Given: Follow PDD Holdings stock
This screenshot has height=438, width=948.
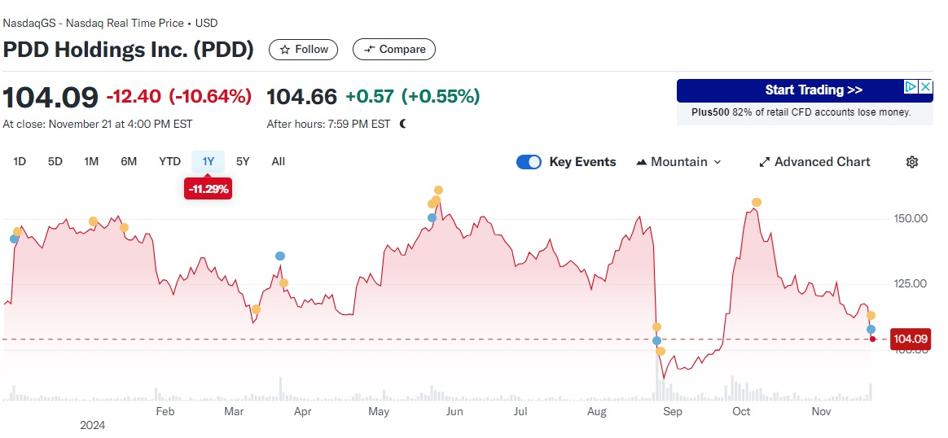Looking at the screenshot, I should pos(304,50).
